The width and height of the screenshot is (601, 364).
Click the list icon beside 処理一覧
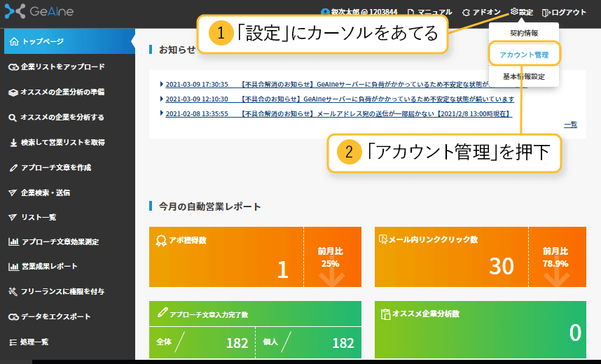pos(13,342)
